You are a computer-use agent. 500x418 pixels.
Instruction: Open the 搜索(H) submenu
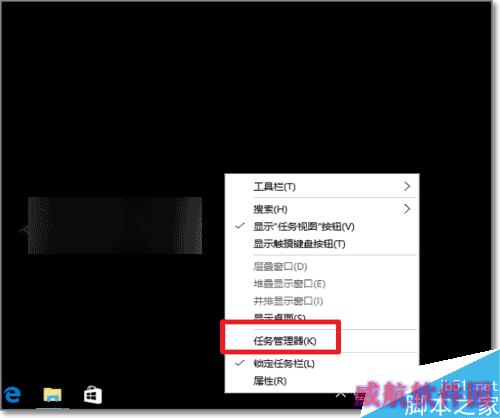pyautogui.click(x=322, y=209)
